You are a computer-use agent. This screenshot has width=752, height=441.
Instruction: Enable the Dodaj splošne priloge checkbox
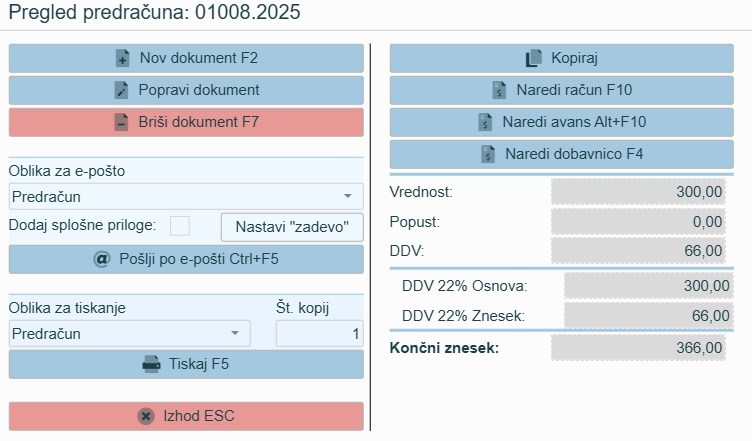pos(180,226)
